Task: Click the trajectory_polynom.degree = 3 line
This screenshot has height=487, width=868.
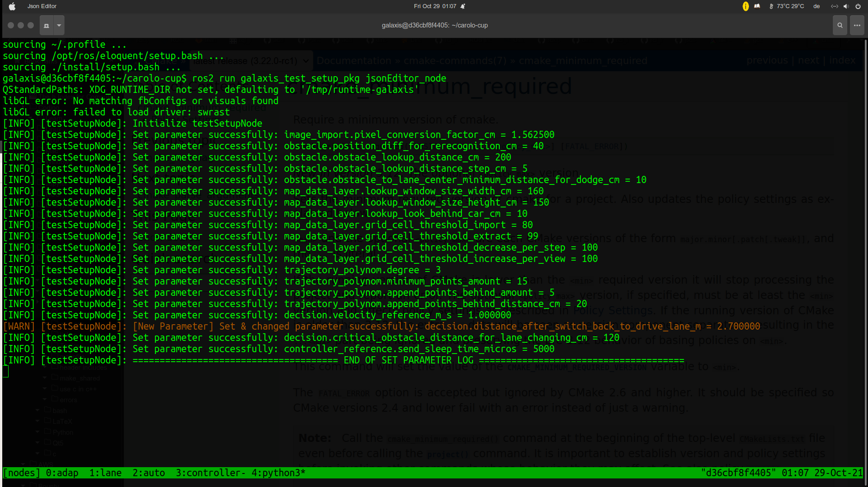Action: 222,270
